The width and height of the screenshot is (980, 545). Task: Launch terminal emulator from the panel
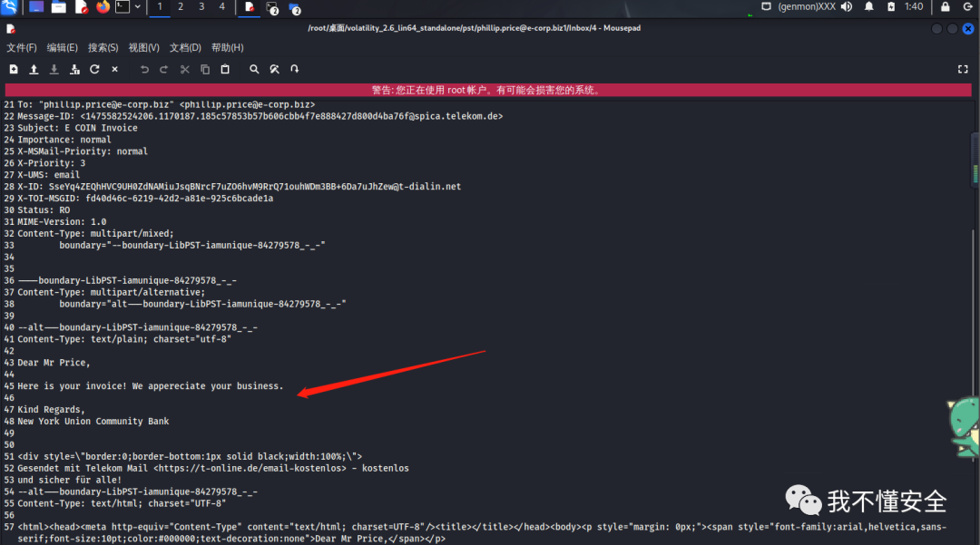(122, 7)
